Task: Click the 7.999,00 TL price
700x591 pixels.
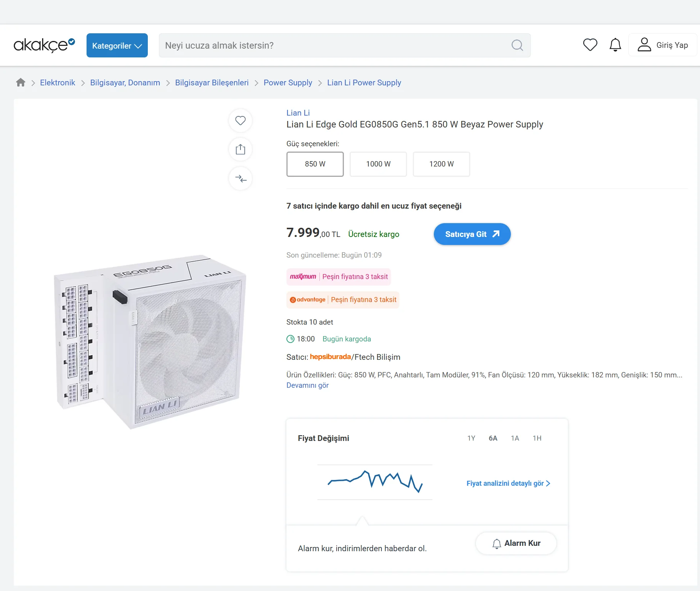Action: point(313,233)
